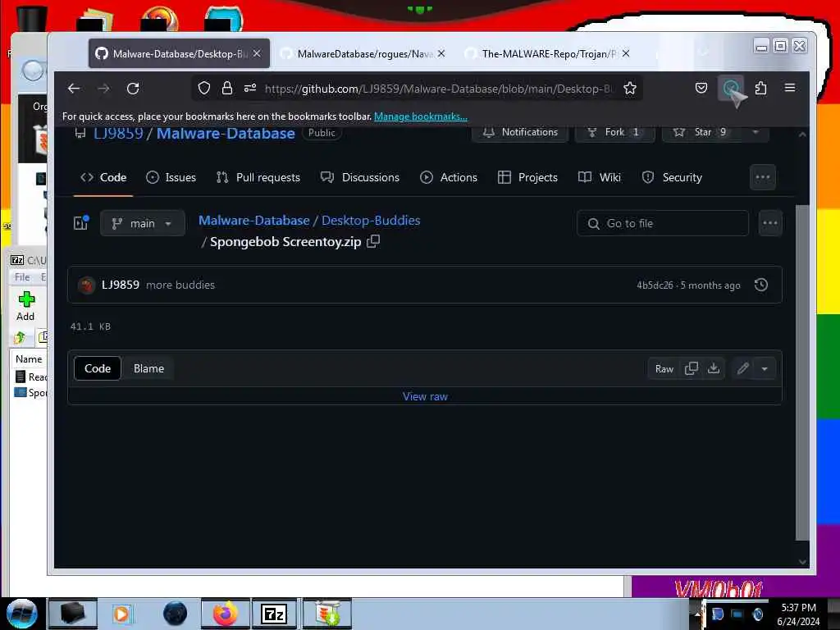The width and height of the screenshot is (840, 630).
Task: Expand the file tree side panel
Action: click(81, 223)
